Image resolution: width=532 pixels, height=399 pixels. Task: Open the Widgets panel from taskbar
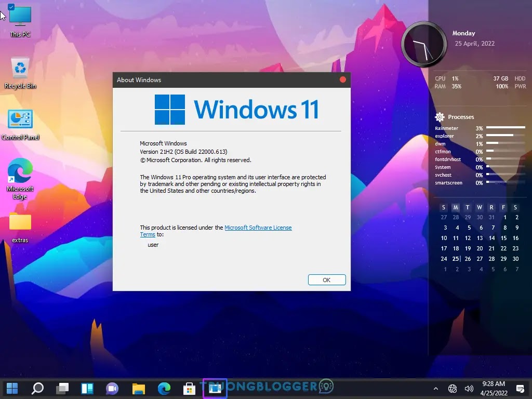[x=87, y=388]
